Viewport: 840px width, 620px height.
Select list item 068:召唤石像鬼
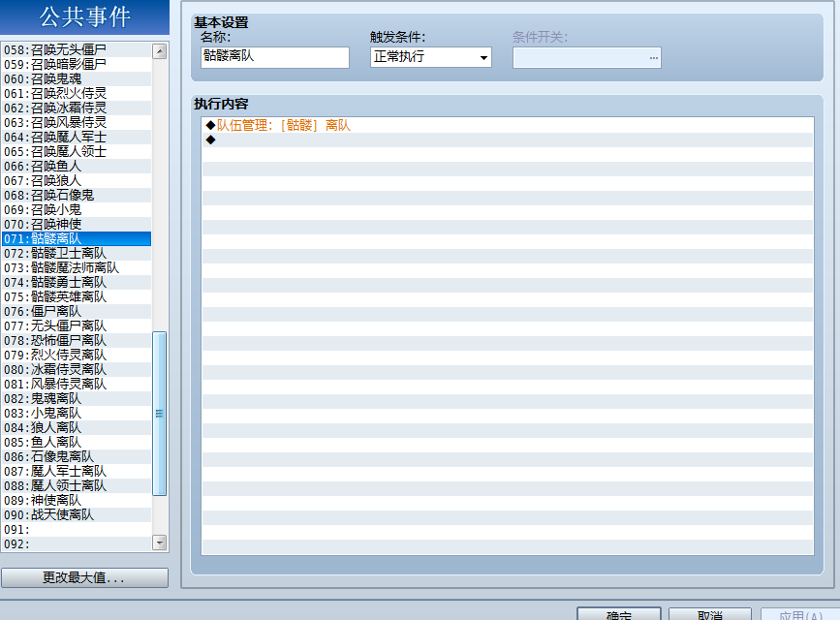[77, 195]
